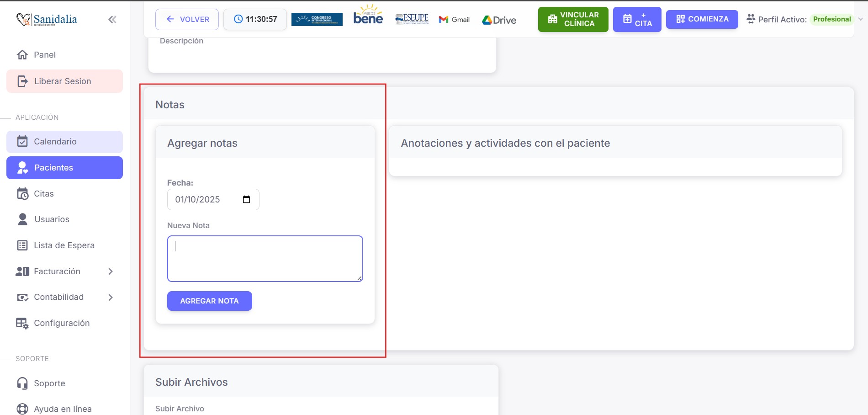Open the date picker calendar icon
Viewport: 868px width, 415px height.
pyautogui.click(x=246, y=199)
